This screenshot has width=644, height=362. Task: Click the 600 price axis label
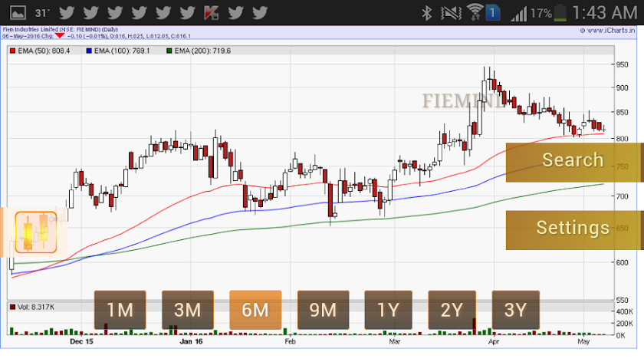[x=623, y=262]
